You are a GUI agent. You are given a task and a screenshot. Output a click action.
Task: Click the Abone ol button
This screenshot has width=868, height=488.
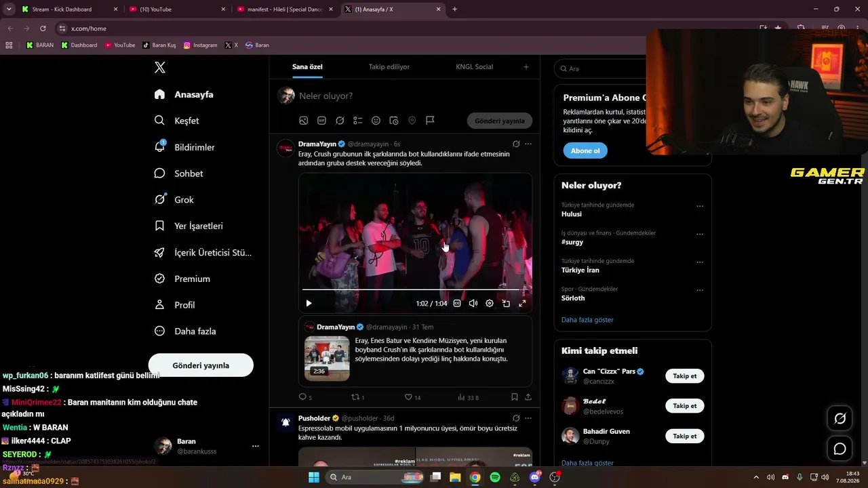[x=585, y=150]
